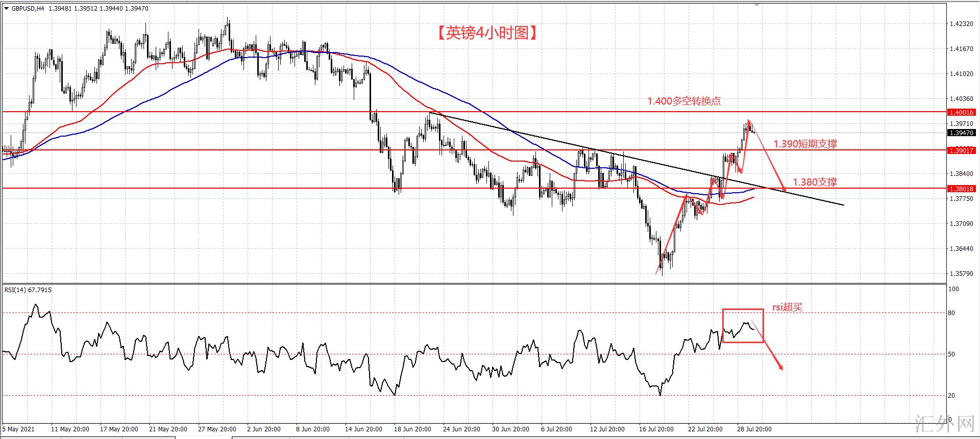Click the 1.40016 red price tag
Viewport: 980px width, 439px height.
coord(961,112)
